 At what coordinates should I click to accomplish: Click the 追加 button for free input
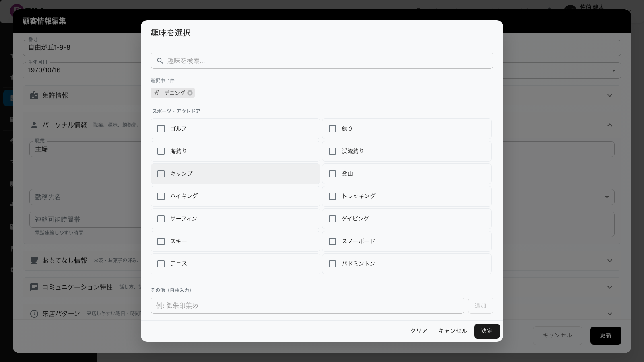480,306
